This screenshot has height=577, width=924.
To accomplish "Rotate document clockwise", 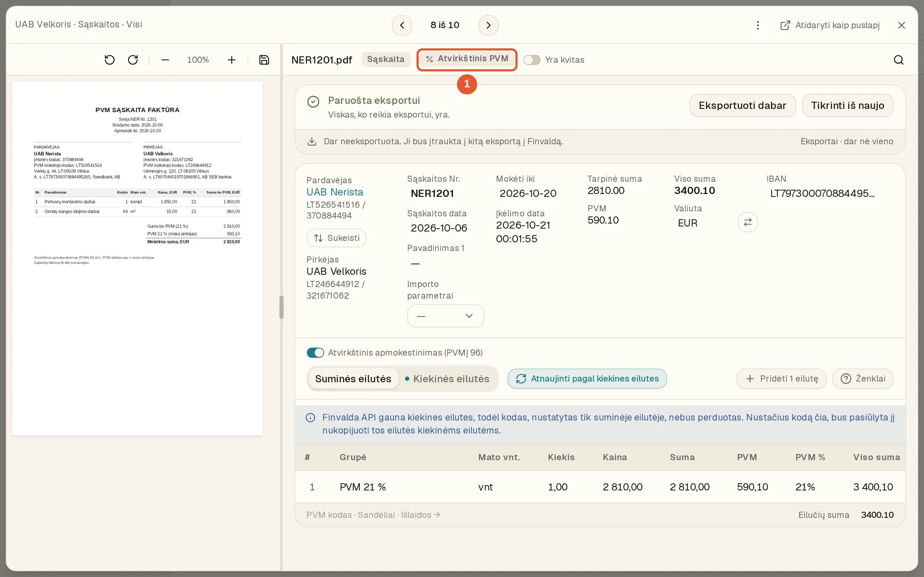I will [x=133, y=60].
